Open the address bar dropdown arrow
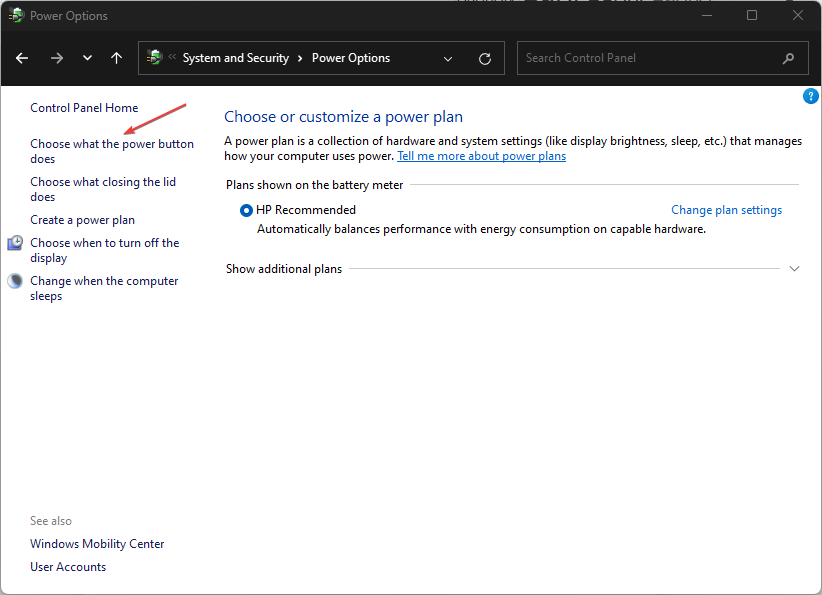822x595 pixels. tap(448, 58)
